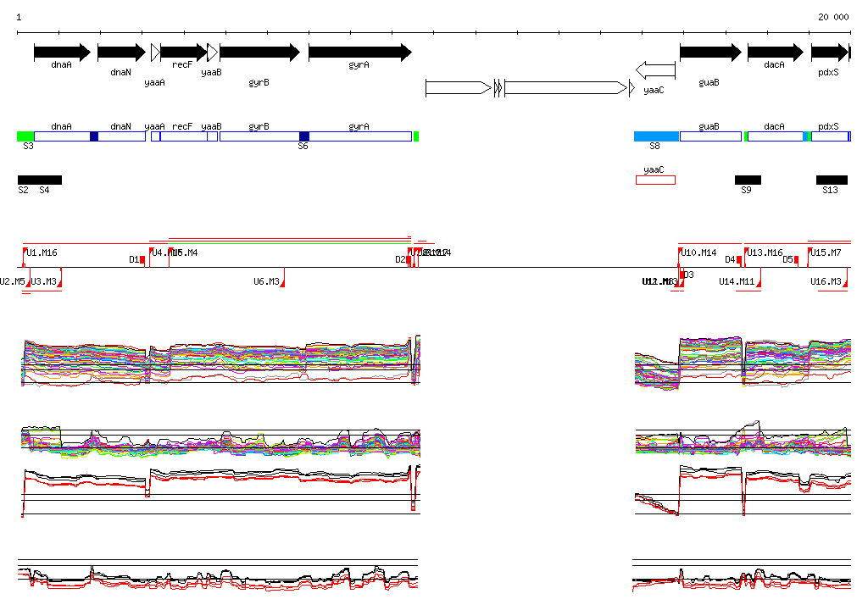Screen dimensions: 868x605
Task: Select the red-outlined yaaC box
Action: (x=655, y=180)
